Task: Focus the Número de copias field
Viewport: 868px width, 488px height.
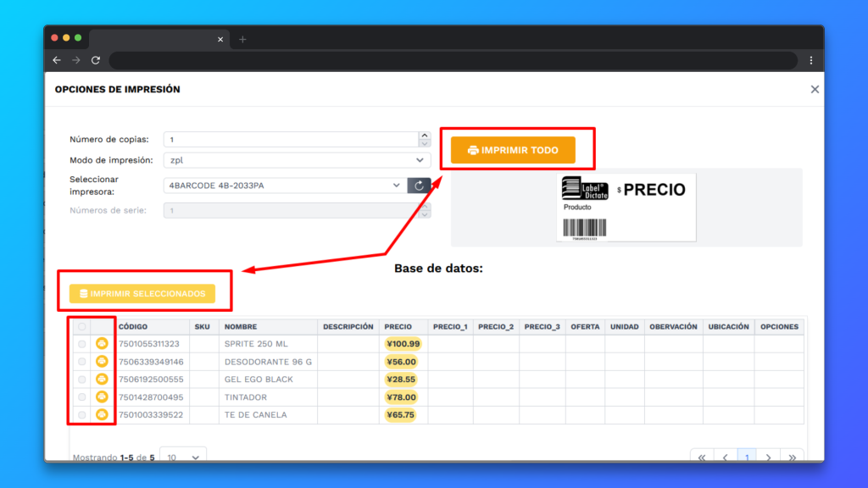Action: pos(292,140)
